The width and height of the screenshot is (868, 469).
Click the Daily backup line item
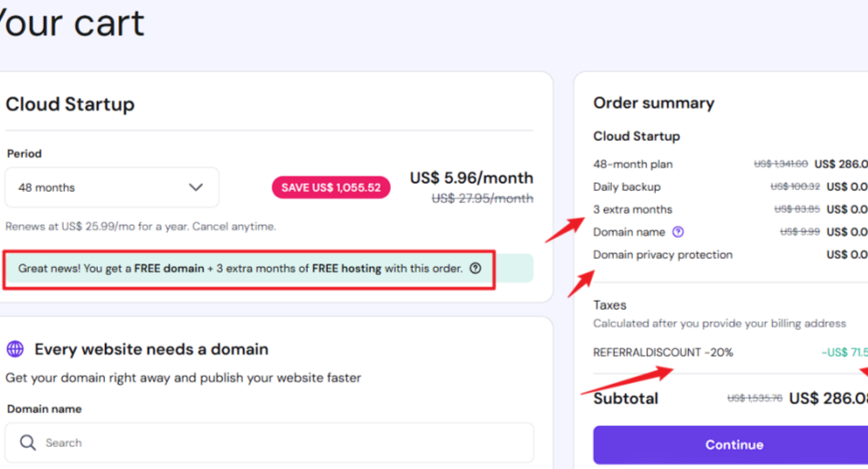626,187
